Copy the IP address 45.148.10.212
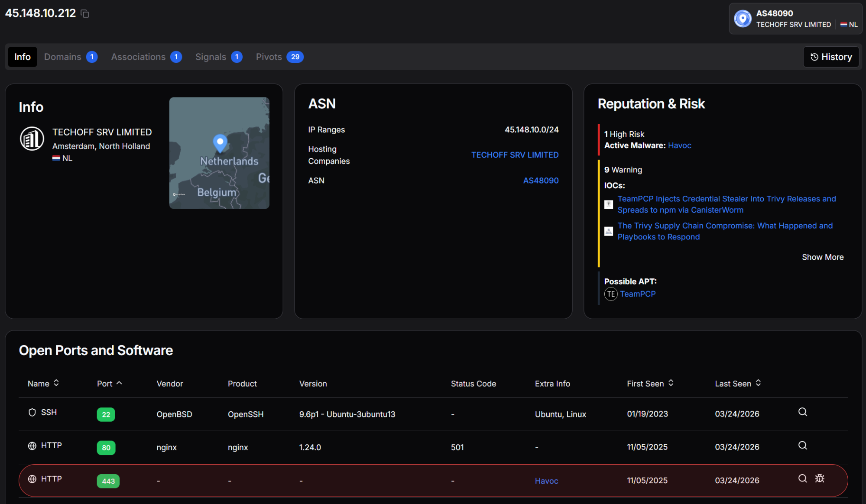The height and width of the screenshot is (504, 866). tap(85, 13)
